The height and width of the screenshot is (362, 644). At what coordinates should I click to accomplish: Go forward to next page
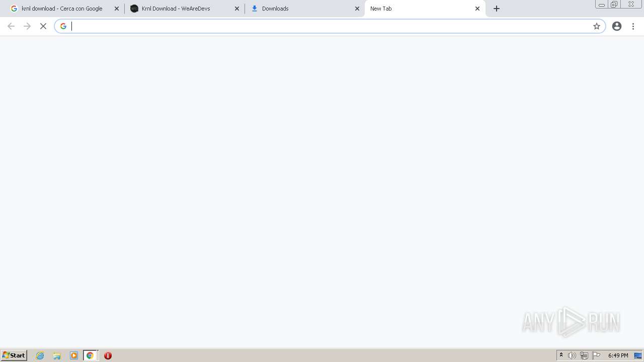(x=27, y=26)
